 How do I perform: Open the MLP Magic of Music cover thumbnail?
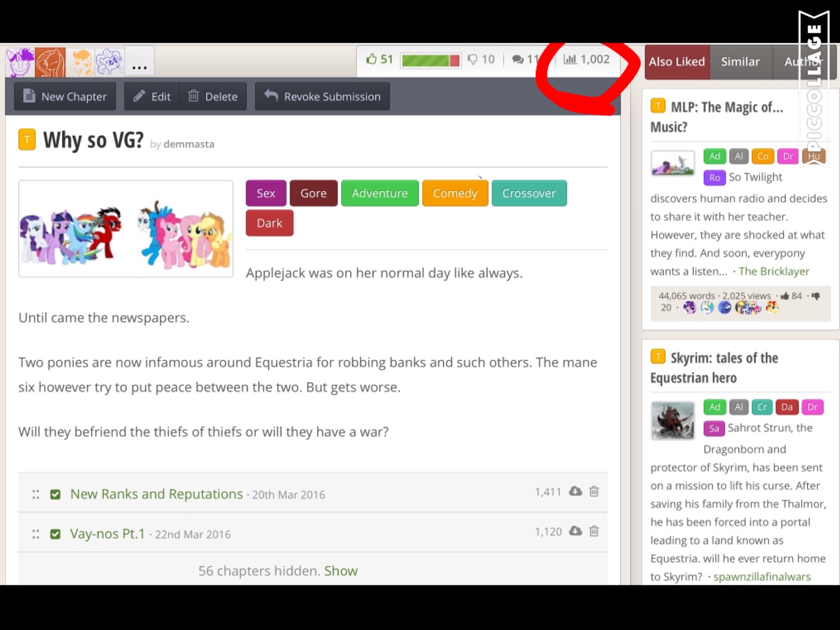tap(673, 164)
